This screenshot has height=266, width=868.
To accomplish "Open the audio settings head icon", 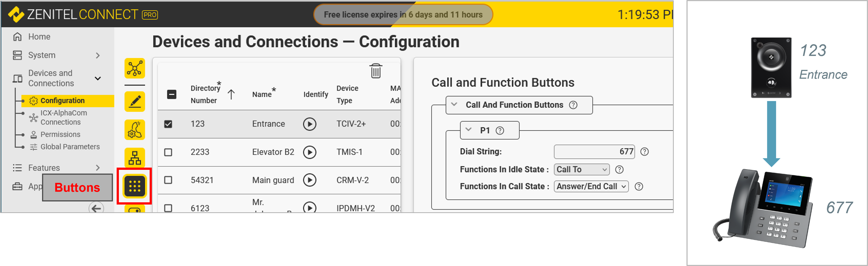I will [x=134, y=130].
